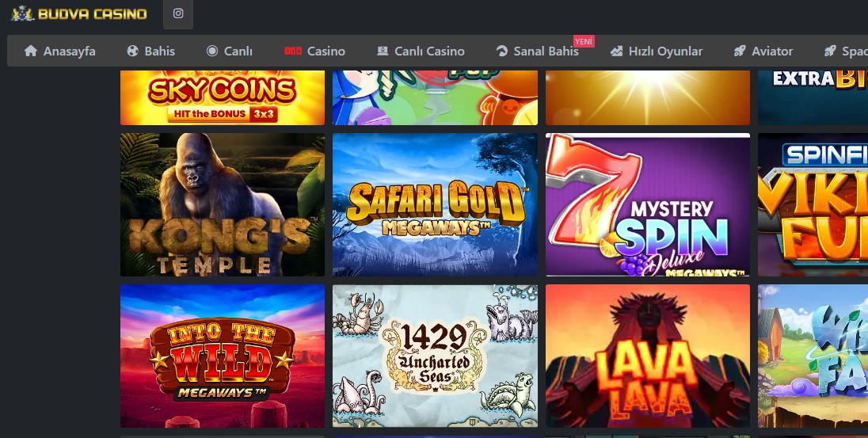The image size is (868, 438).
Task: Select Mystery Spin Deluxe Megaways game
Action: 648,204
